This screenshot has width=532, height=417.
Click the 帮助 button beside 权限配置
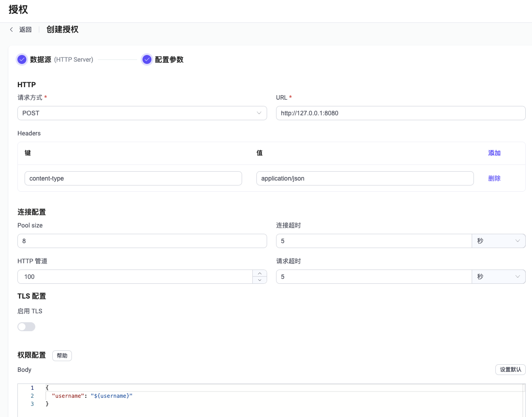coord(62,356)
